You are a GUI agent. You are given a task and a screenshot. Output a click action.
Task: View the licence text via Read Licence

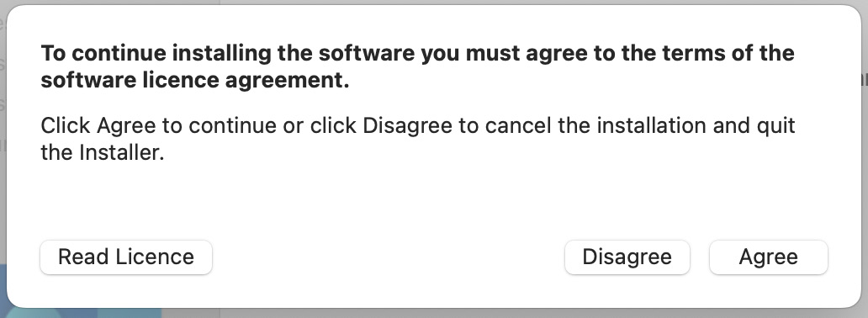click(126, 257)
